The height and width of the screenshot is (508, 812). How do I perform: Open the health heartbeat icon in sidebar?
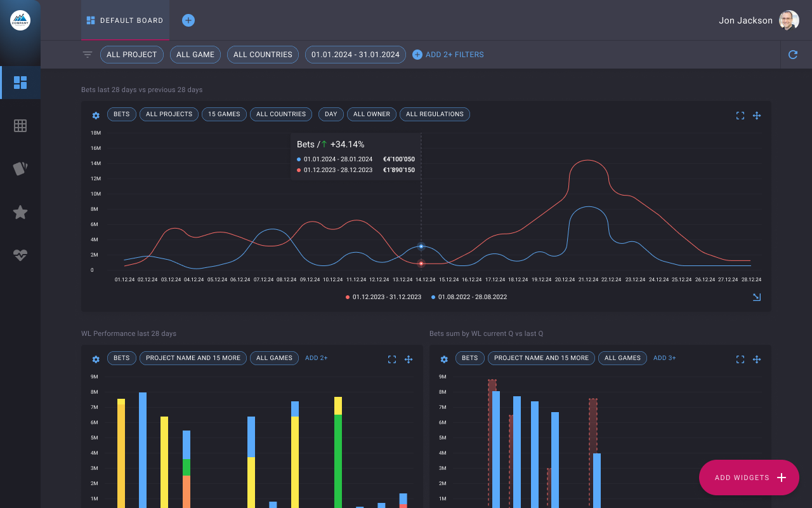[x=20, y=255]
